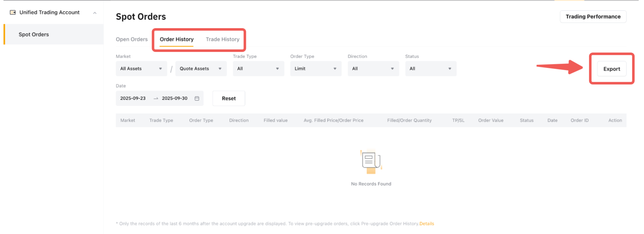
Task: Open the Trade History tab
Action: 222,39
